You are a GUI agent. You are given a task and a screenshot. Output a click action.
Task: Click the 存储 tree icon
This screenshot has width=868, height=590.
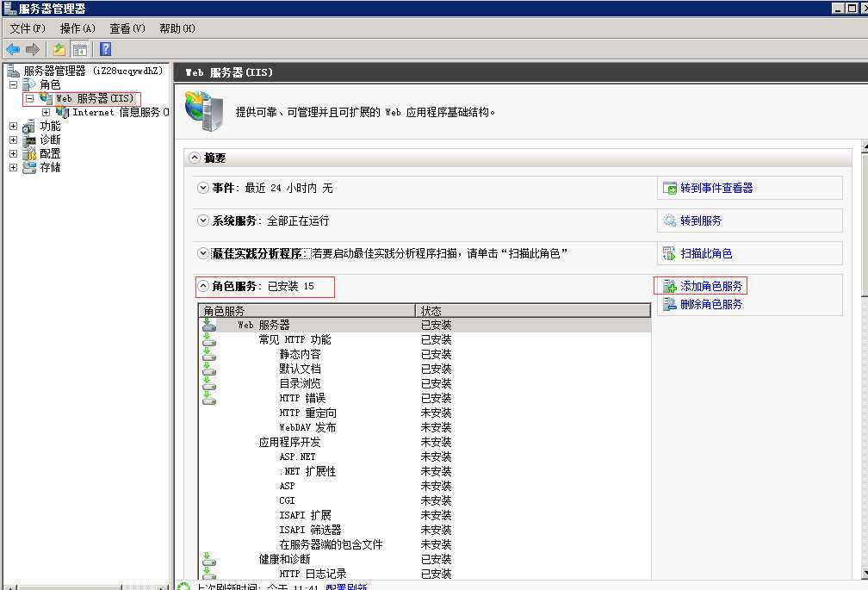[x=28, y=167]
